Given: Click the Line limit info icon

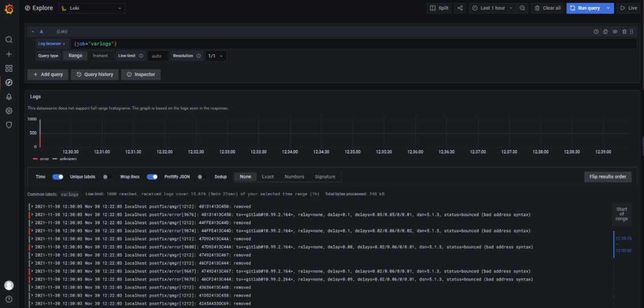Looking at the screenshot, I should tap(141, 56).
